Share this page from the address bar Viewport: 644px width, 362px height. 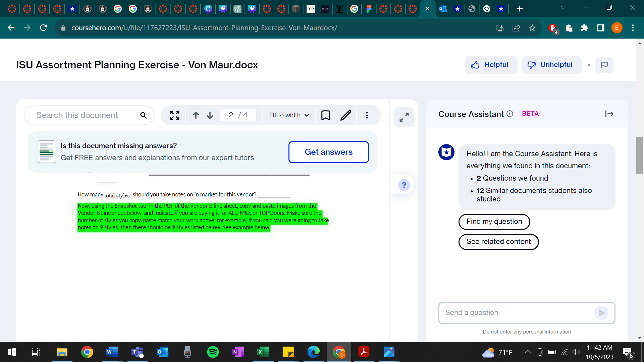516,28
